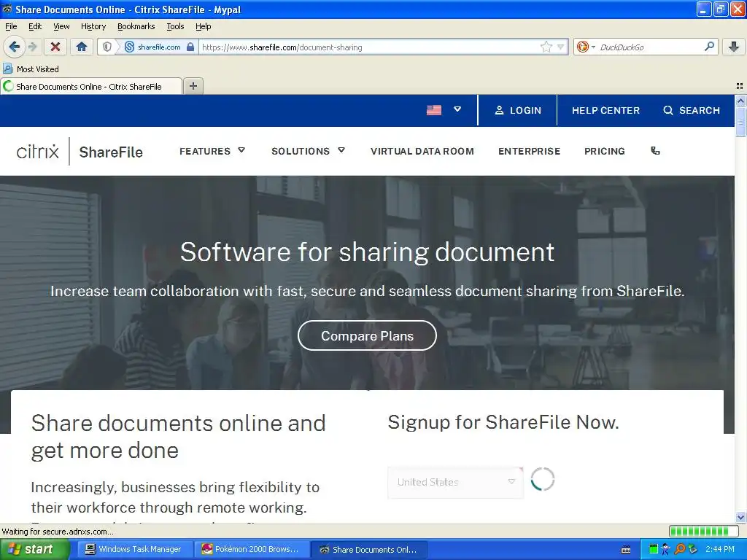Go back using the browser back arrow
The width and height of the screenshot is (747, 560).
point(15,47)
